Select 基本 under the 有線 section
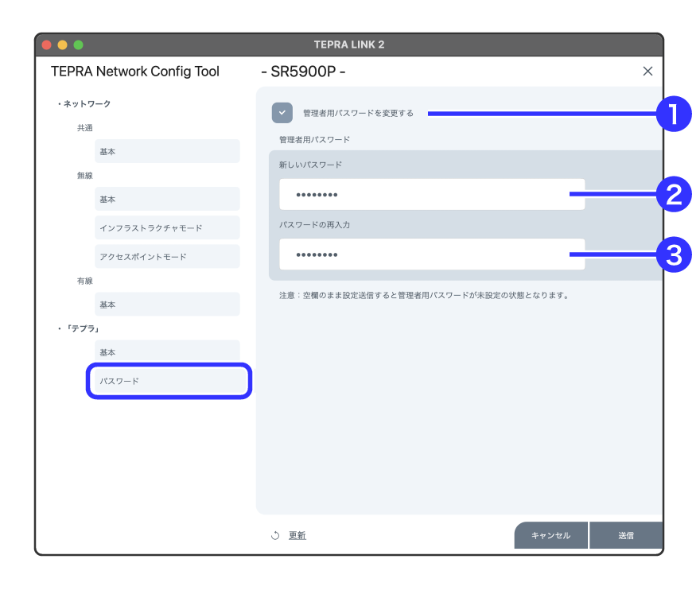This screenshot has width=700, height=590. (166, 305)
